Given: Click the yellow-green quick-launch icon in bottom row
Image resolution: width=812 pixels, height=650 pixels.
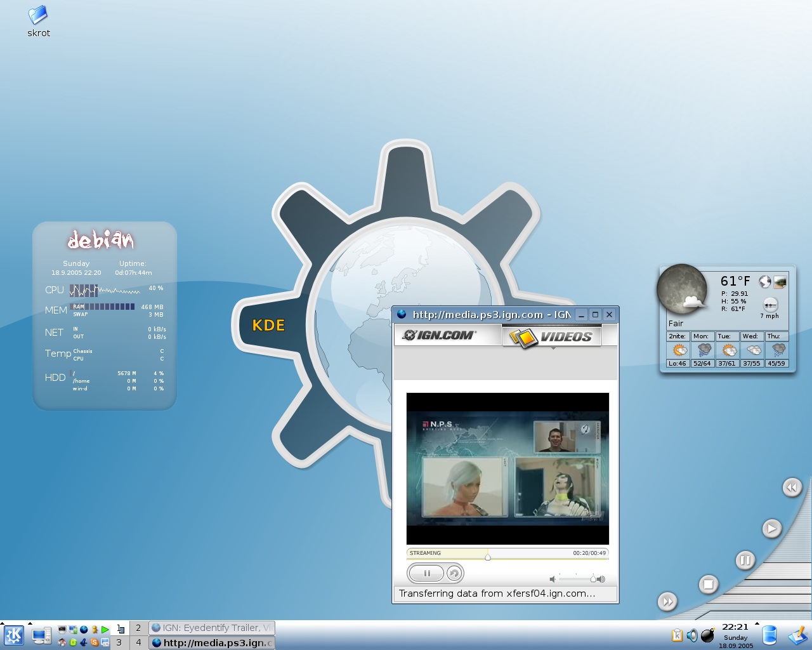Looking at the screenshot, I should click(x=73, y=642).
